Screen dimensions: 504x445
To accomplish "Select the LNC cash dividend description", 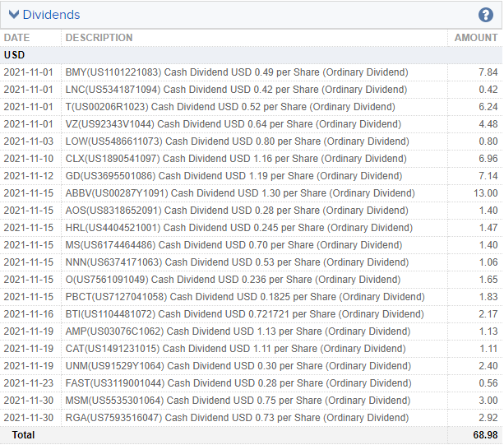I will point(236,90).
